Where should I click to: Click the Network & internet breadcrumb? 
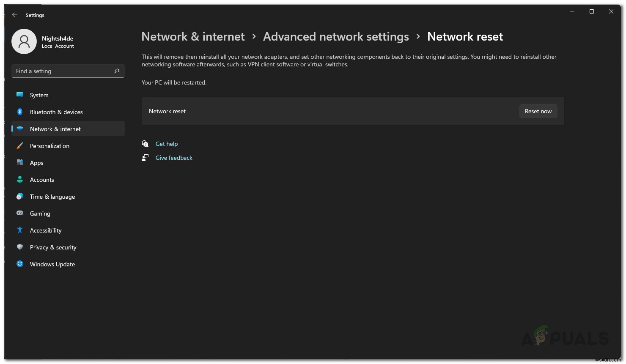point(193,37)
